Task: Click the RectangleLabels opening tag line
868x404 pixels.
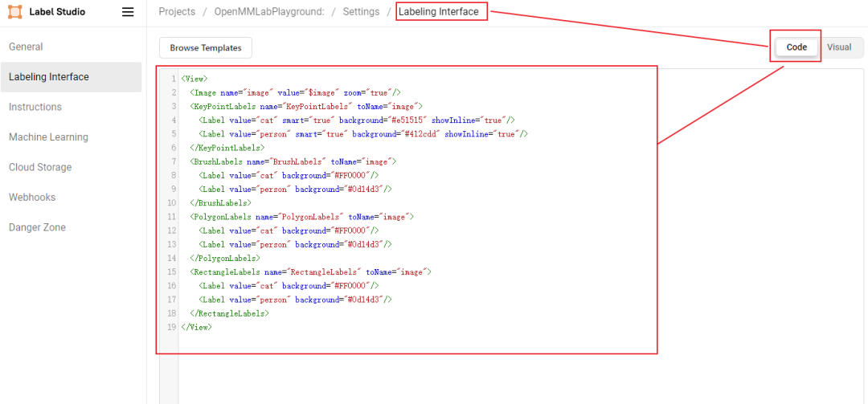Action: [310, 272]
